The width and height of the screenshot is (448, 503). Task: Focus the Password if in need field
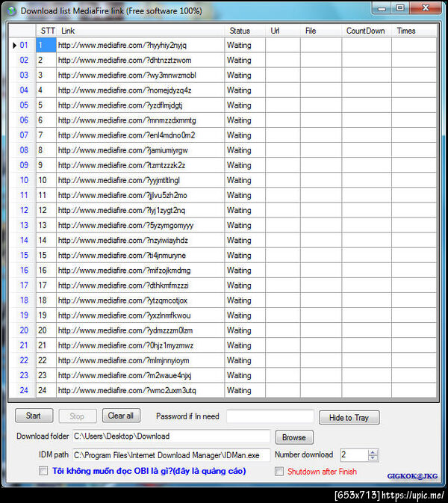coord(270,416)
